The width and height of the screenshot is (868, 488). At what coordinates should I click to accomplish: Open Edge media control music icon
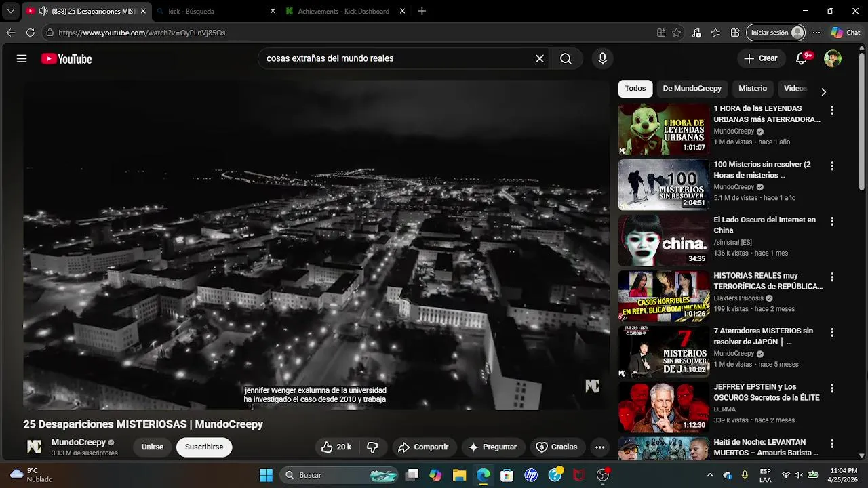click(696, 32)
